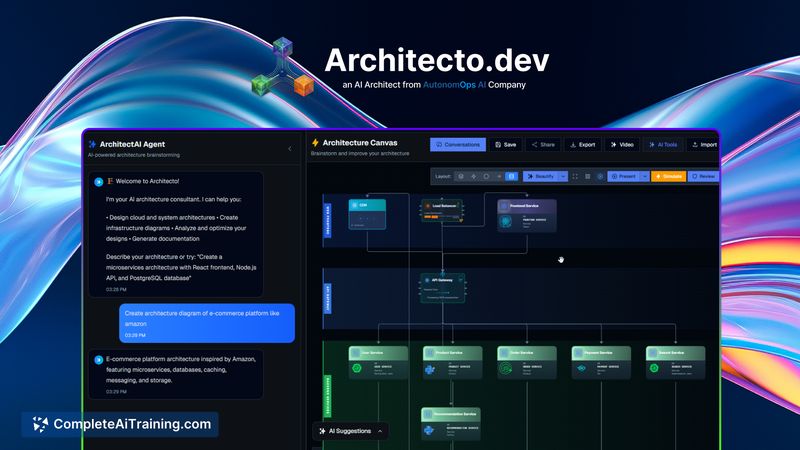800x450 pixels.
Task: Select the circular layout option icon
Action: pos(486,176)
